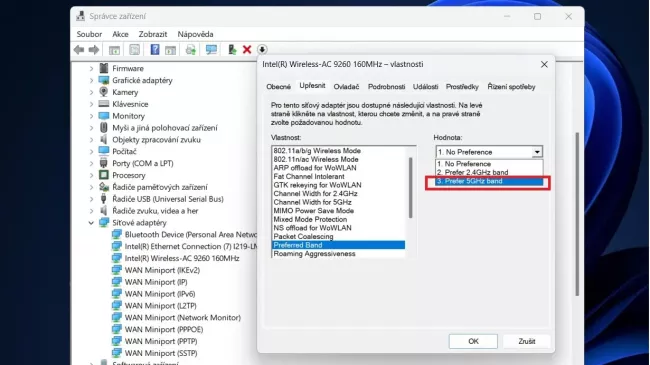650x365 pixels.
Task: Open the Hodnota dropdown arrow
Action: (537, 152)
